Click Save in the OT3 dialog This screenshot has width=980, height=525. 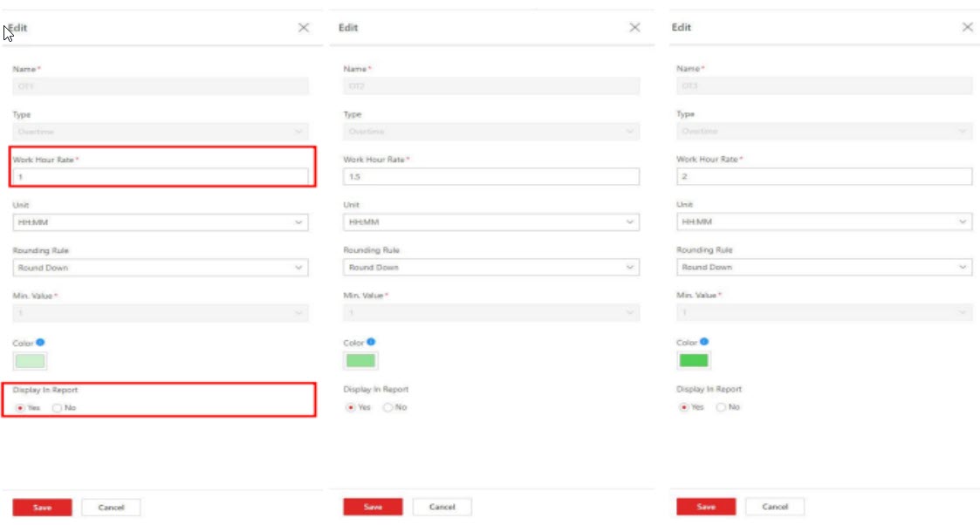(706, 507)
